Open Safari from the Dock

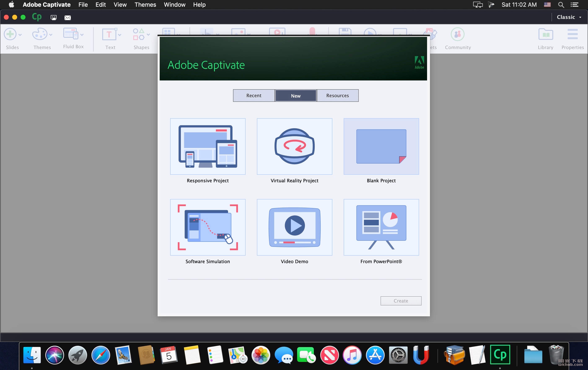pyautogui.click(x=101, y=355)
